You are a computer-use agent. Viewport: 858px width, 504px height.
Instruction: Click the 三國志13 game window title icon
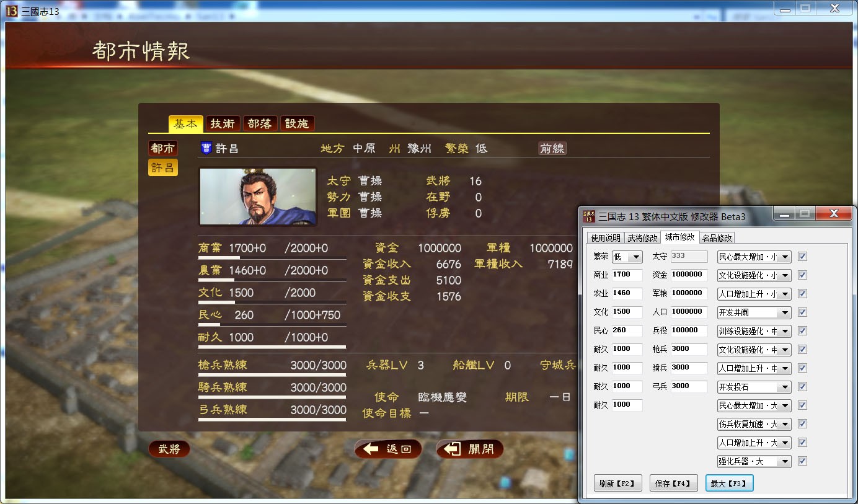(x=11, y=11)
